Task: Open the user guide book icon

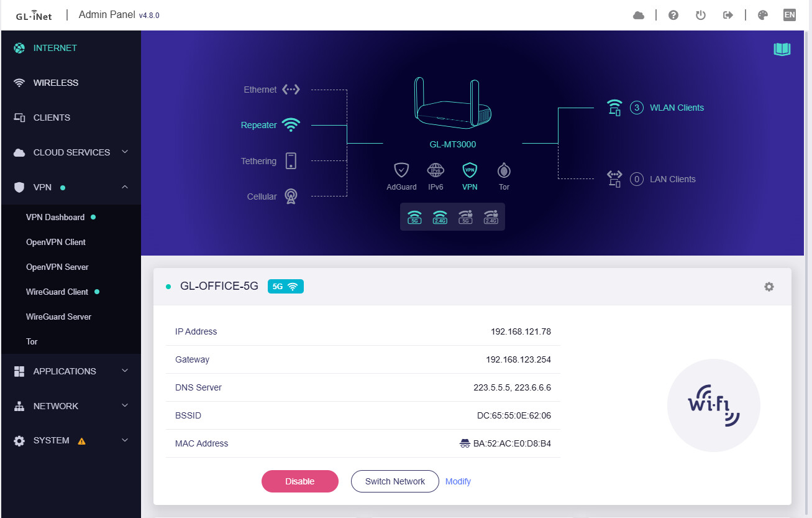Action: [782, 49]
